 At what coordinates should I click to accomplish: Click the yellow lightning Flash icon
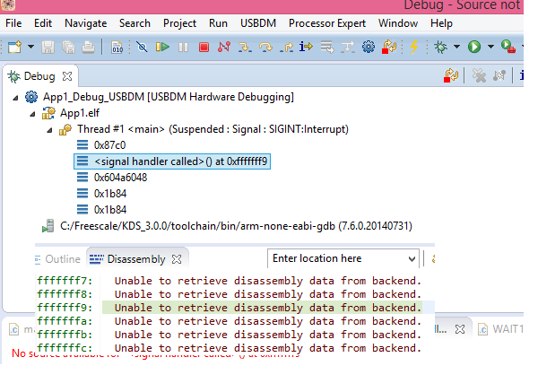point(414,47)
